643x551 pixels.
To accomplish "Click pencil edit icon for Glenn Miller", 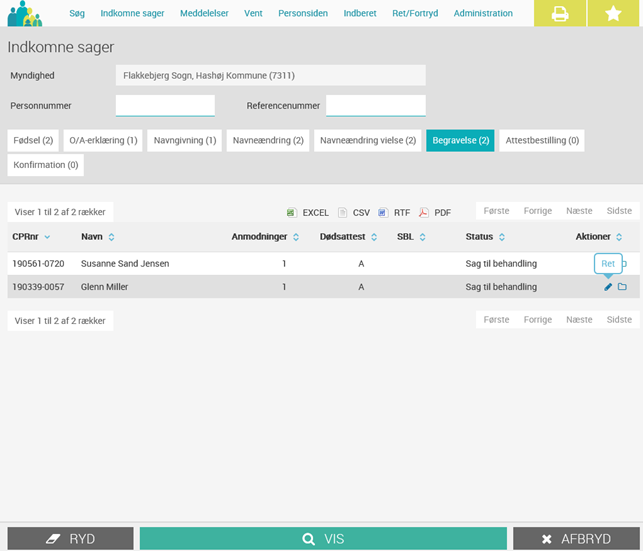I will click(608, 287).
